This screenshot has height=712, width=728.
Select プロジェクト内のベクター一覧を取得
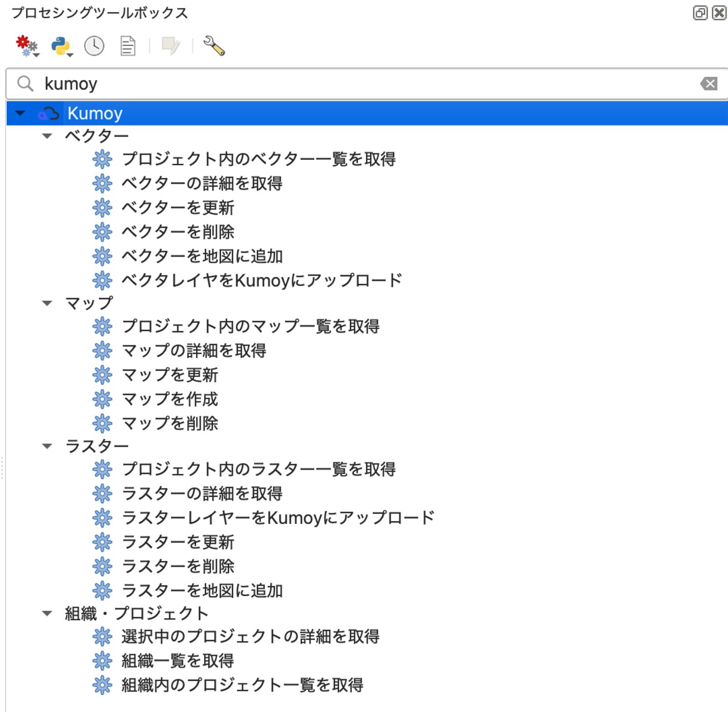(x=259, y=159)
